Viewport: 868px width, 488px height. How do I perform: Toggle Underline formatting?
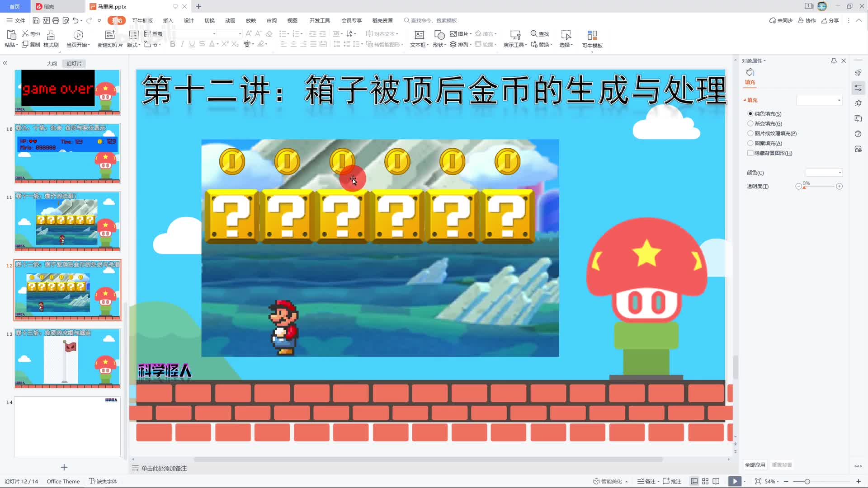192,44
